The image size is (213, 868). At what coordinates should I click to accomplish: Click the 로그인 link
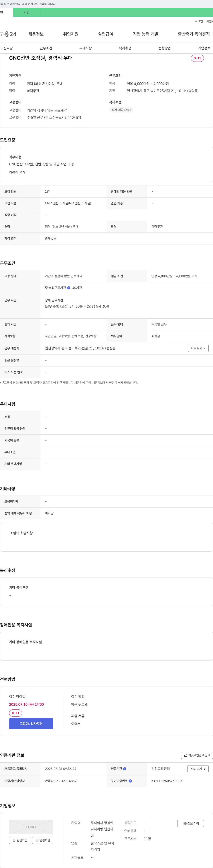pos(199,21)
